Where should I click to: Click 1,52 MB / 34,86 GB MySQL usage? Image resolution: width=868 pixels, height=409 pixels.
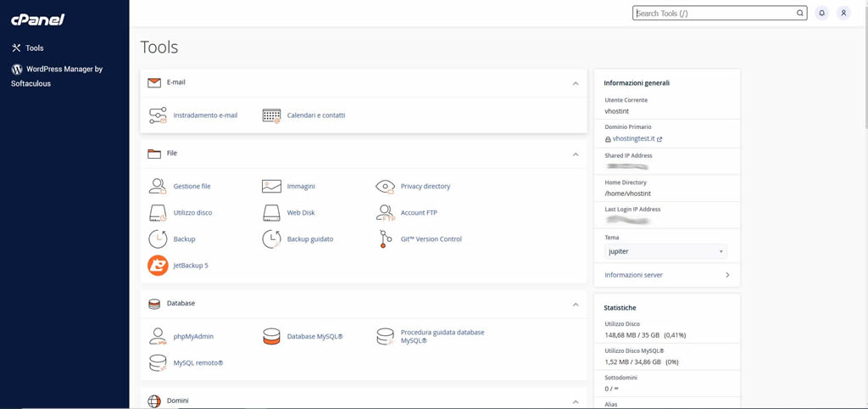pyautogui.click(x=642, y=361)
